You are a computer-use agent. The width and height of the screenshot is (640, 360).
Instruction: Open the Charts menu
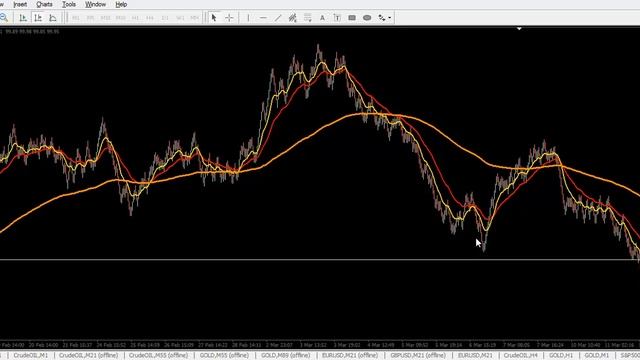coord(44,4)
